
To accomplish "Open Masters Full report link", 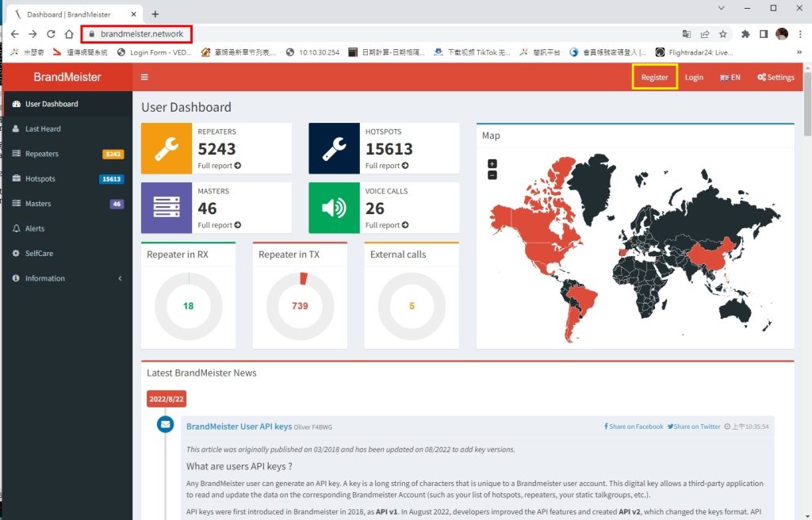I will [219, 225].
